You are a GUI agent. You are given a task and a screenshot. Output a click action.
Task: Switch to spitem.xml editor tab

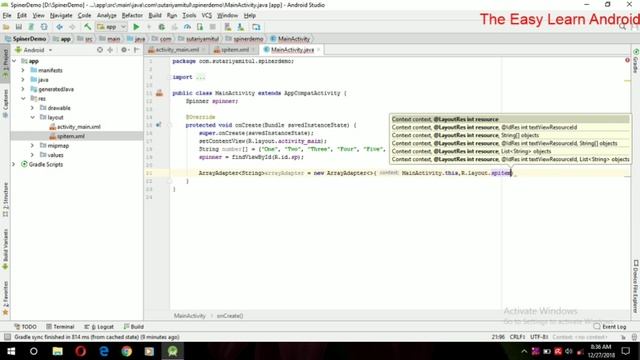pos(234,50)
